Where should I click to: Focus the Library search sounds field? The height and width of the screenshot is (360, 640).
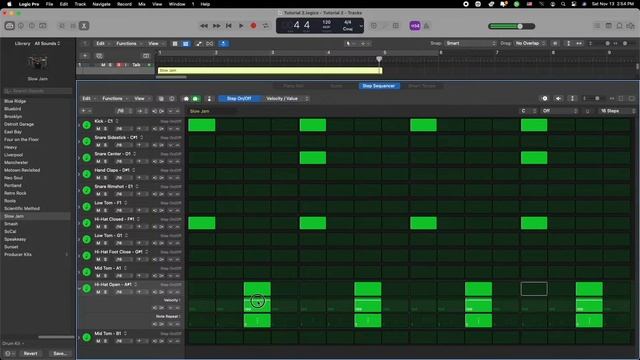click(38, 91)
